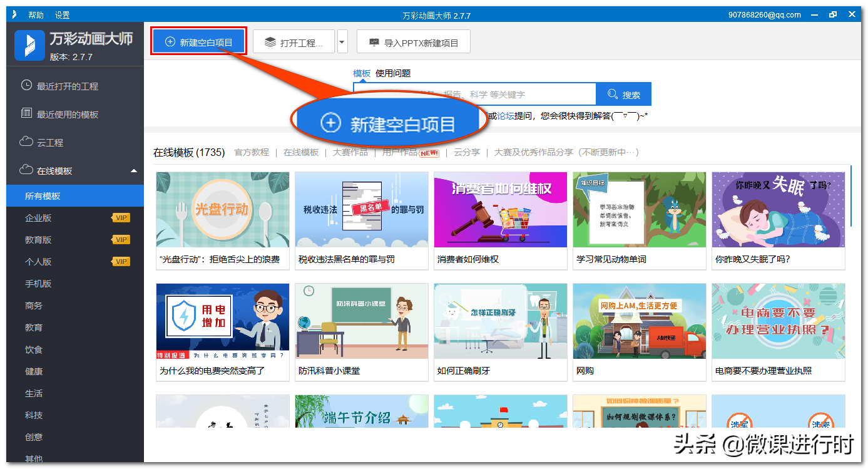868x469 pixels.
Task: Switch to the 模板 search tab
Action: tap(362, 73)
